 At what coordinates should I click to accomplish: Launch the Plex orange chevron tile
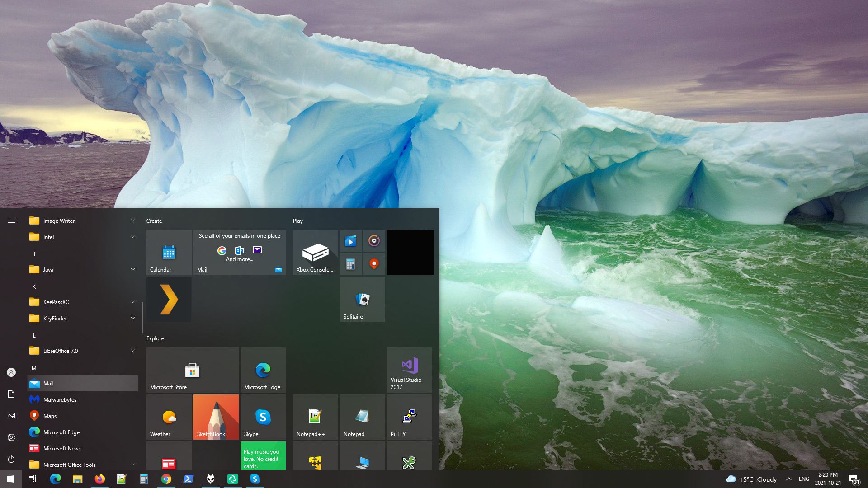click(169, 299)
